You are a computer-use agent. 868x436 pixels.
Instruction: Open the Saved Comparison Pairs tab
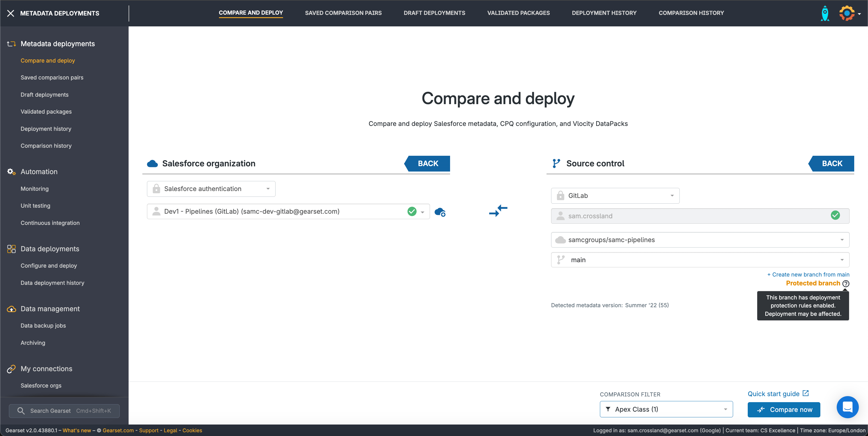click(343, 13)
